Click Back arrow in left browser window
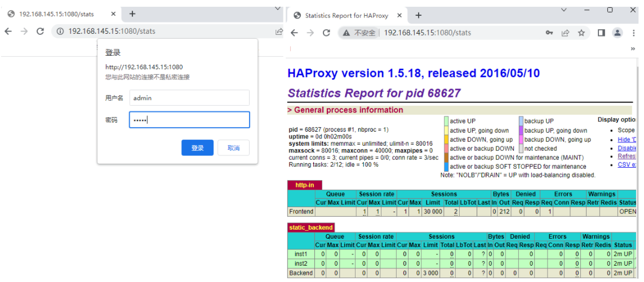The image size is (644, 282). point(8,31)
